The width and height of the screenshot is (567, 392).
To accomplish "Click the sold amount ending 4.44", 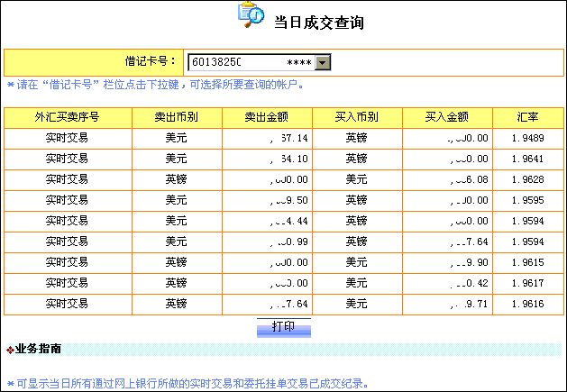I will pyautogui.click(x=289, y=222).
